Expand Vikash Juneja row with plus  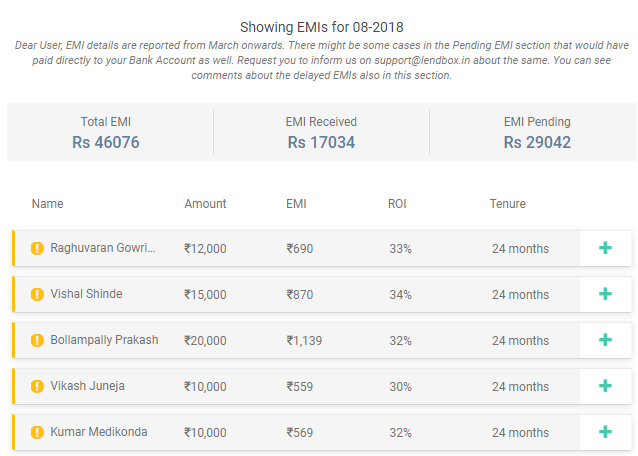tap(605, 386)
